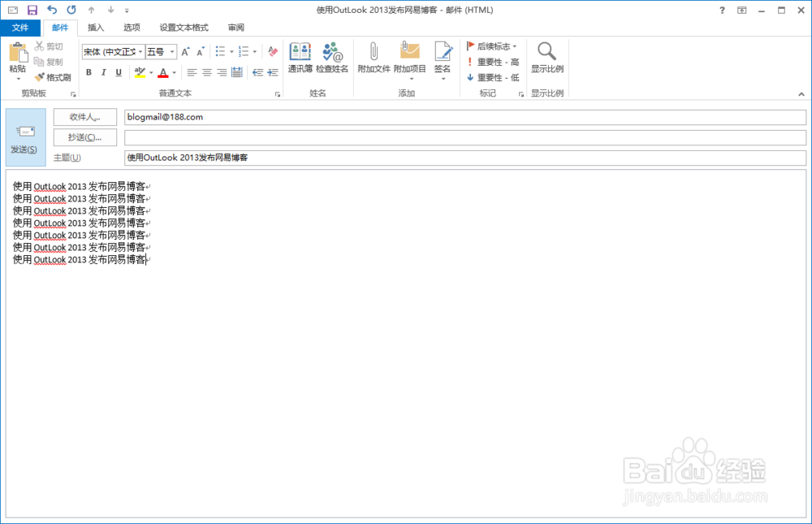
Task: Open text highlight color dropdown arrow
Action: [x=151, y=73]
